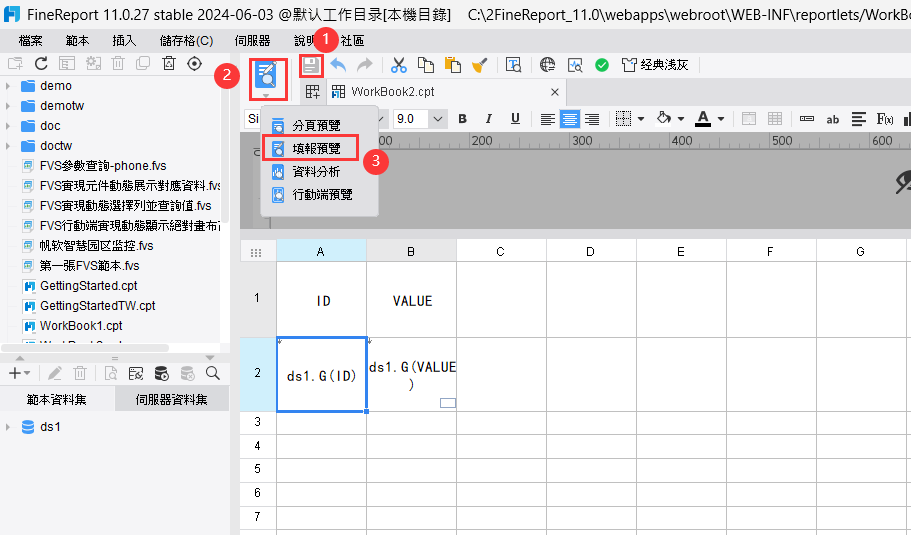Click the grid sheet icon beside WorkBook2 tab
Screen dimensions: 911x535
pos(313,92)
